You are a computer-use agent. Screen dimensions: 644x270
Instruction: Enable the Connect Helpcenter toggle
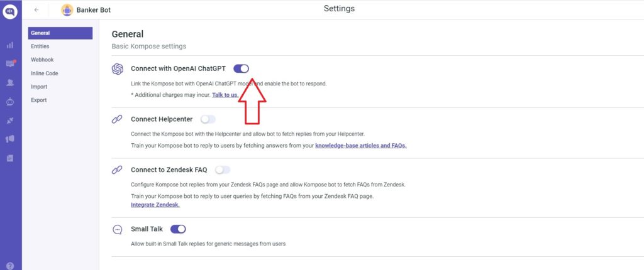(208, 119)
